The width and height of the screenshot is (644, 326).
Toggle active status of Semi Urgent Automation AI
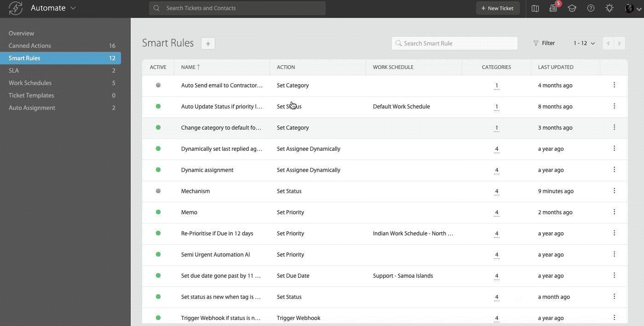tap(158, 254)
